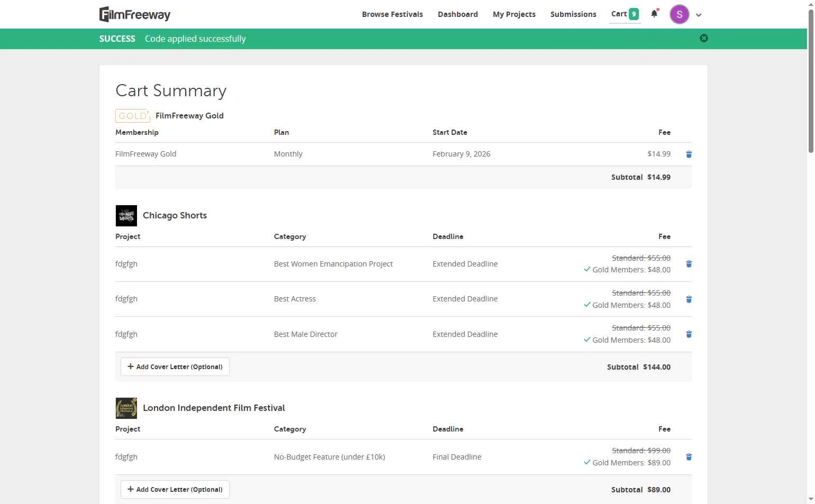The height and width of the screenshot is (504, 815).
Task: Open the Submissions page
Action: [x=573, y=14]
